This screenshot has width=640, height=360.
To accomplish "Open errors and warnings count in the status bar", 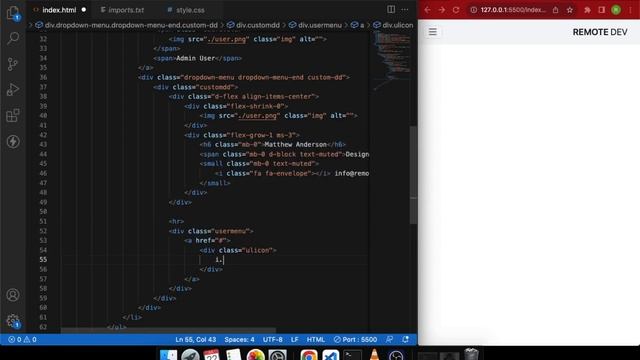I will click(22, 339).
